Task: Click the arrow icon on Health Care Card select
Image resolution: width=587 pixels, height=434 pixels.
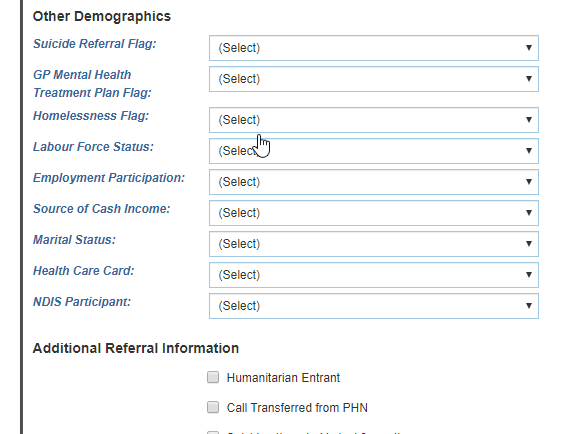Action: point(529,275)
